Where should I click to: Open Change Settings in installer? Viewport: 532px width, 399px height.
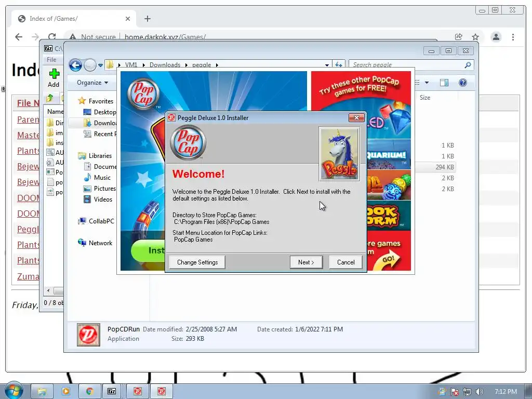(197, 262)
